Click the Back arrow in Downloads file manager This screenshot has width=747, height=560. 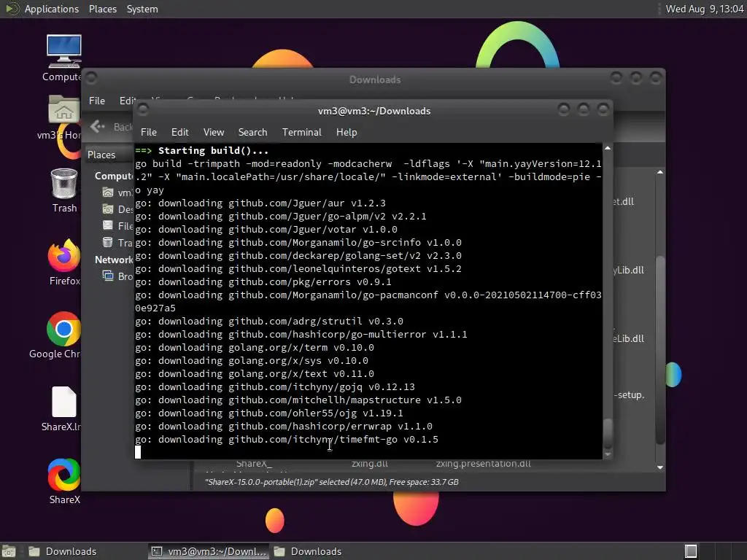[97, 126]
